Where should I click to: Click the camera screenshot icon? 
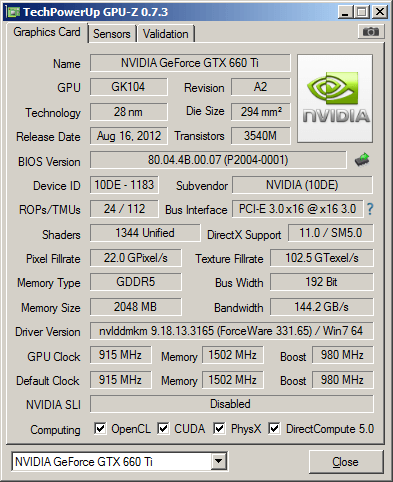[x=371, y=32]
